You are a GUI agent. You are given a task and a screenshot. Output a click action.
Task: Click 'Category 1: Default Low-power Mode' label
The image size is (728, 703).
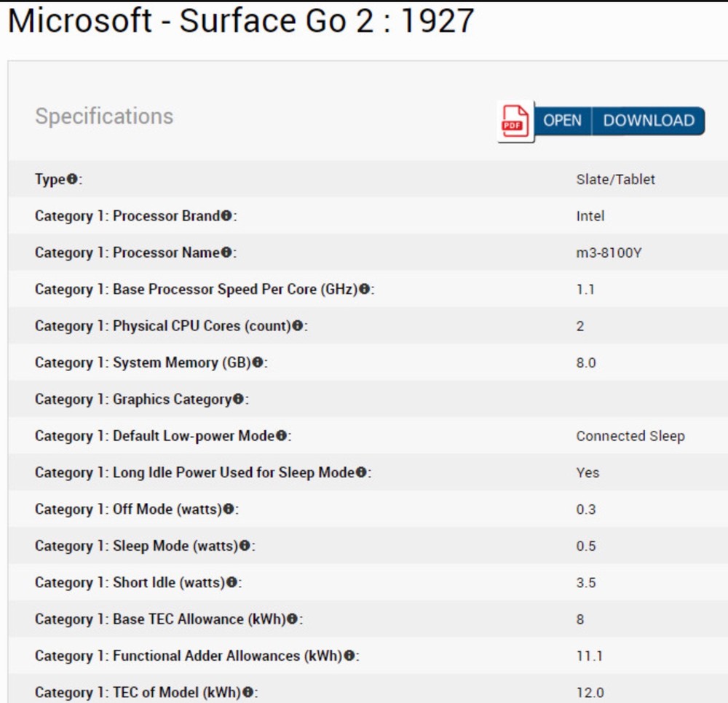[154, 436]
